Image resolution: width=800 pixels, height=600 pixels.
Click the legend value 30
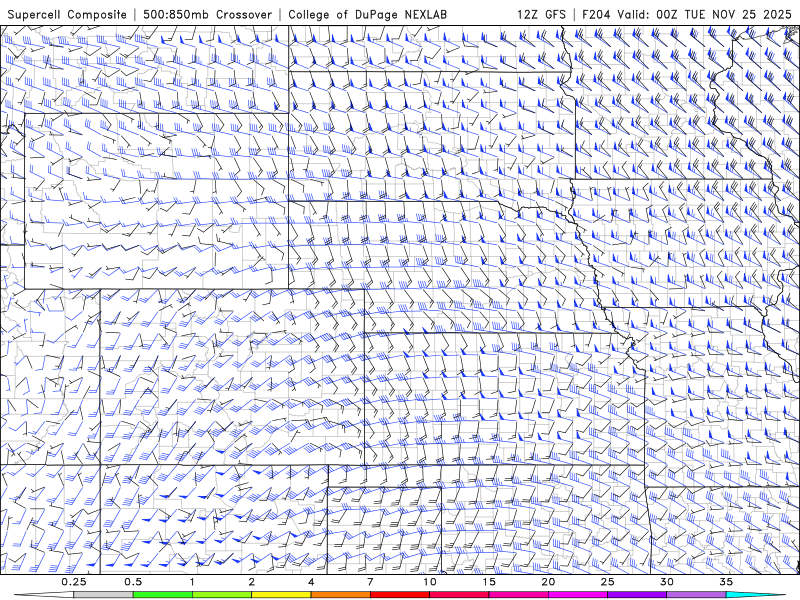(666, 582)
